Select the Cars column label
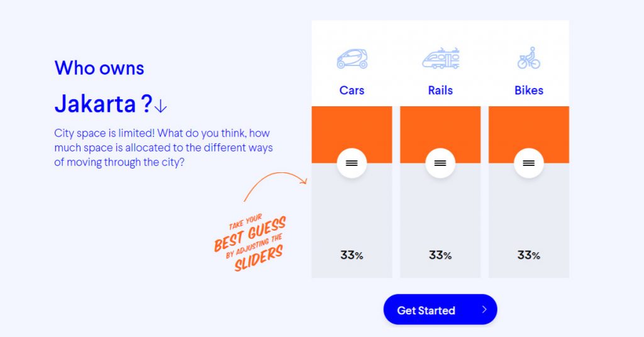 click(x=352, y=91)
